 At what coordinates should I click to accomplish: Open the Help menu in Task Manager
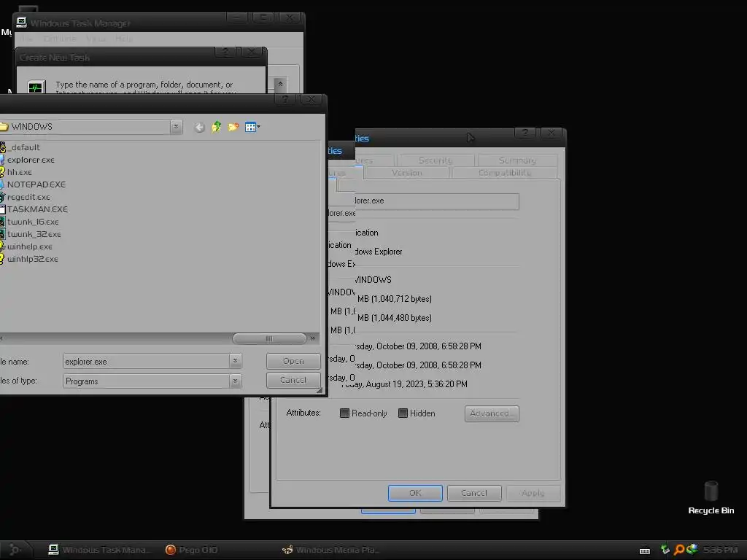pyautogui.click(x=123, y=39)
